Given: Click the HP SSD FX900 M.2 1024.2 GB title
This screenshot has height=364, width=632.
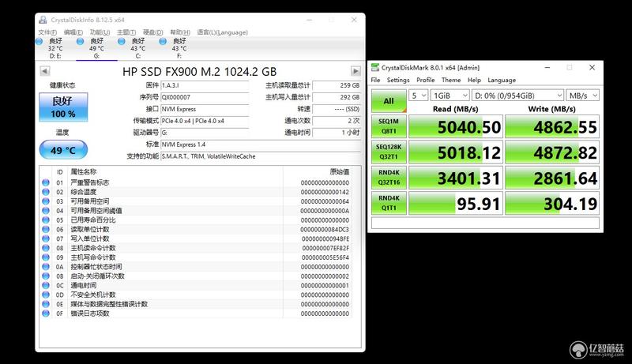Looking at the screenshot, I should pyautogui.click(x=200, y=72).
